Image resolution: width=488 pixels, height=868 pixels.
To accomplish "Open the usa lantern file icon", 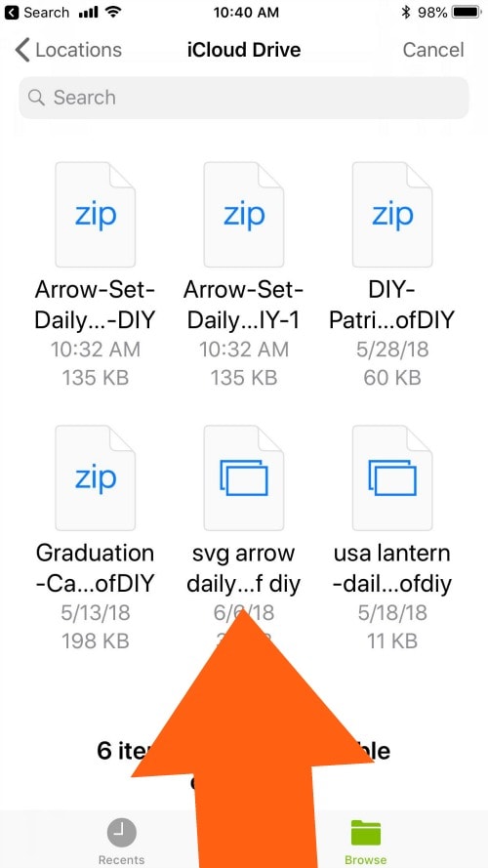I will click(x=392, y=477).
